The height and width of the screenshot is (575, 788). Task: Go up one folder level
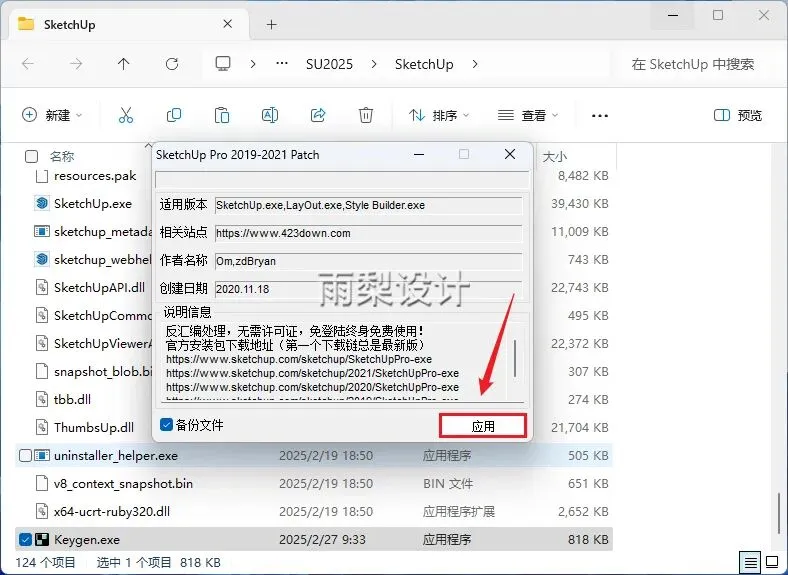tap(124, 64)
